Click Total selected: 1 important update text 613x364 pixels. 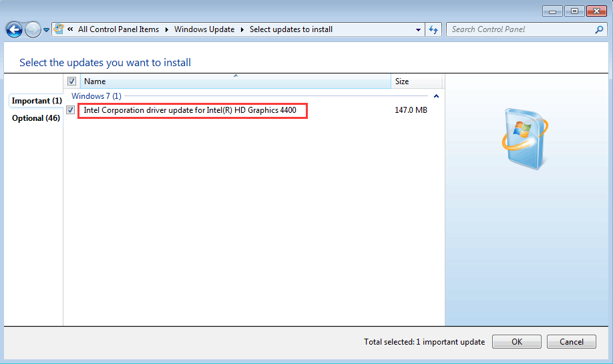point(424,342)
